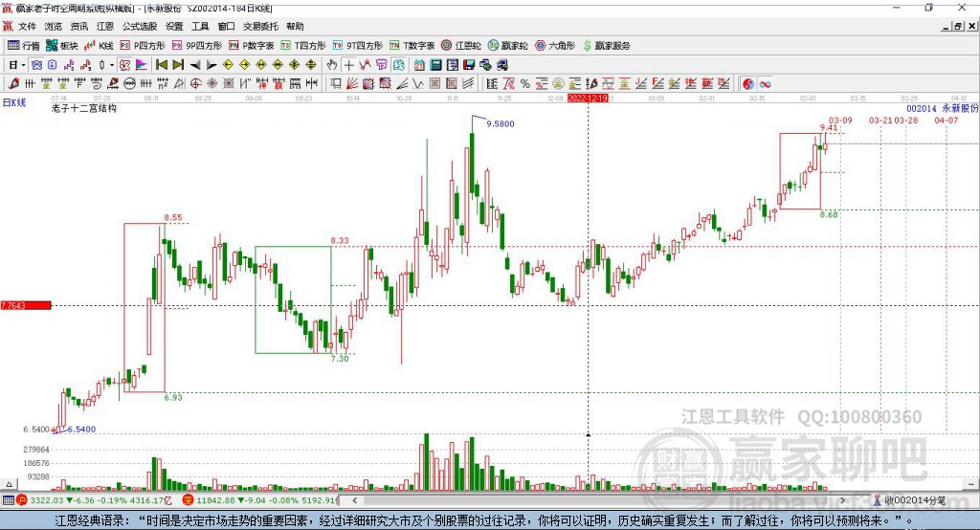Open the calculator tool icon
Screen dimensions: 980x530
click(436, 65)
